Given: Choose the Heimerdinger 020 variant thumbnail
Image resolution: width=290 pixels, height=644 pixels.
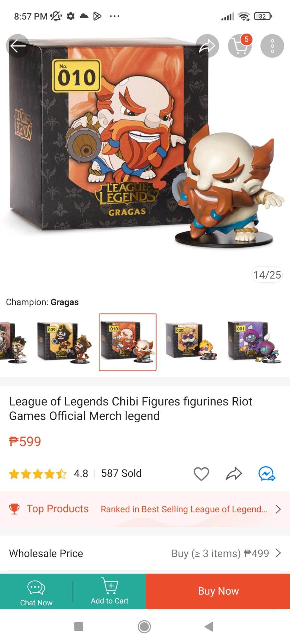Looking at the screenshot, I should pos(191,342).
